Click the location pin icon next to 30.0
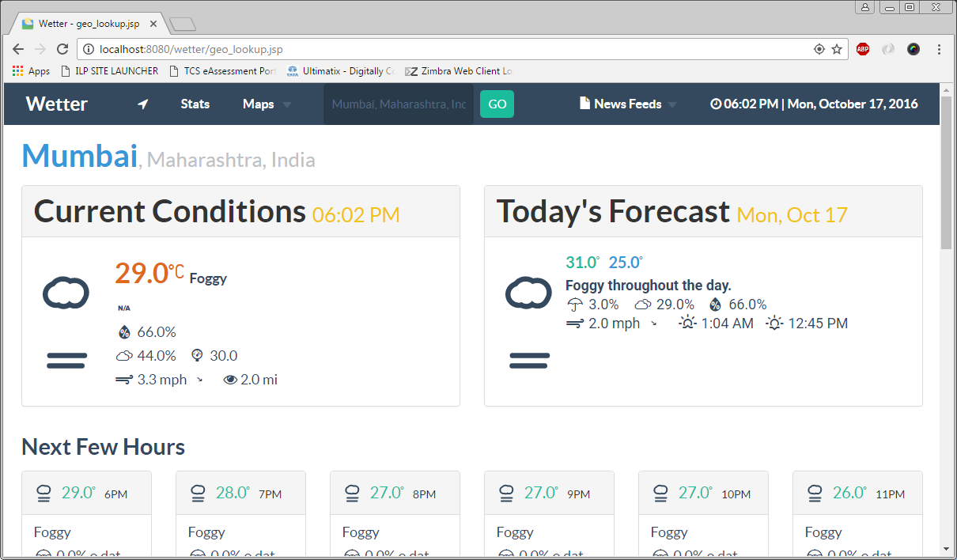This screenshot has height=560, width=957. pos(195,355)
